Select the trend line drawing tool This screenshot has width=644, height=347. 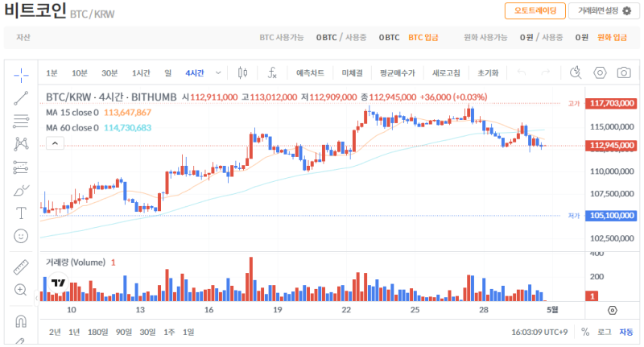(x=21, y=98)
